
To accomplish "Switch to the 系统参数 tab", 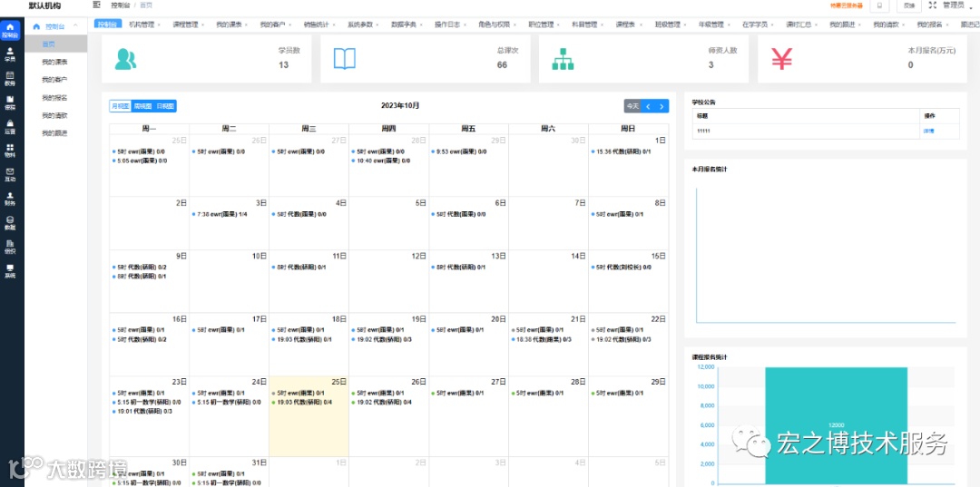I will [360, 24].
